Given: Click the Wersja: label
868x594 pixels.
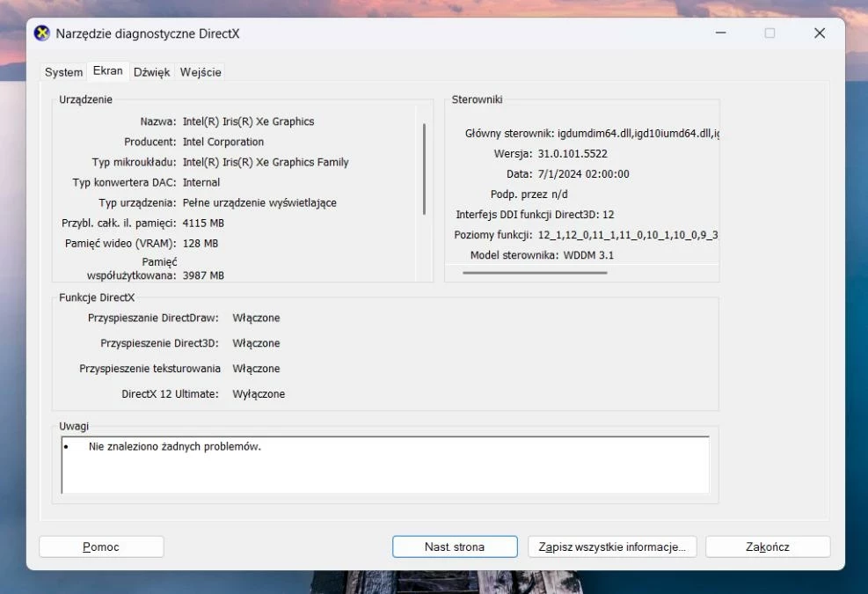Looking at the screenshot, I should 513,153.
